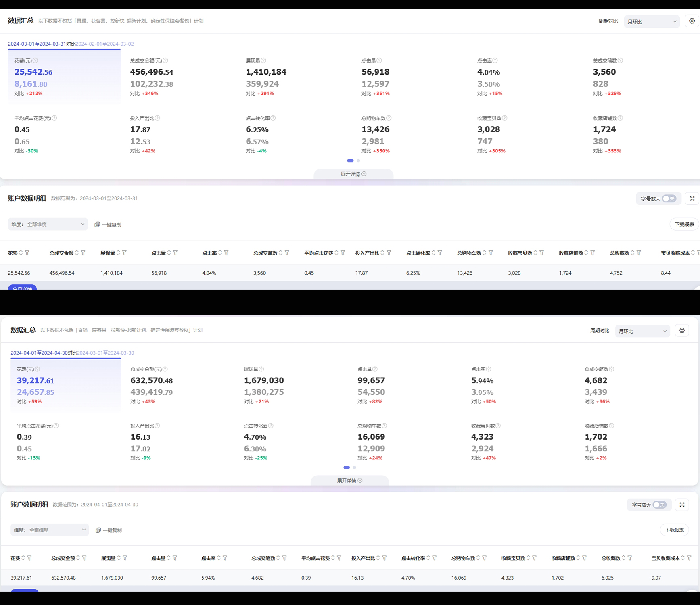Click the filter icon on April table's 总成交金额 column

[x=84, y=558]
